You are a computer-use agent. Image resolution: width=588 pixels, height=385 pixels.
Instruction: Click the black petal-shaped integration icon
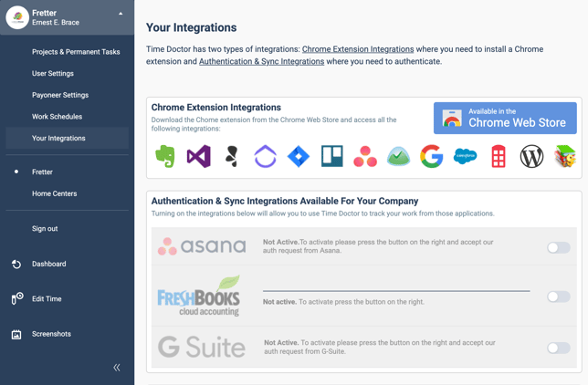tap(231, 156)
